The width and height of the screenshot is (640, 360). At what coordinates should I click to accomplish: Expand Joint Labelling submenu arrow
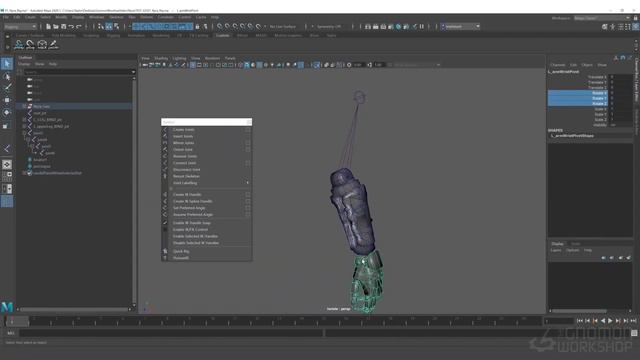[x=248, y=183]
